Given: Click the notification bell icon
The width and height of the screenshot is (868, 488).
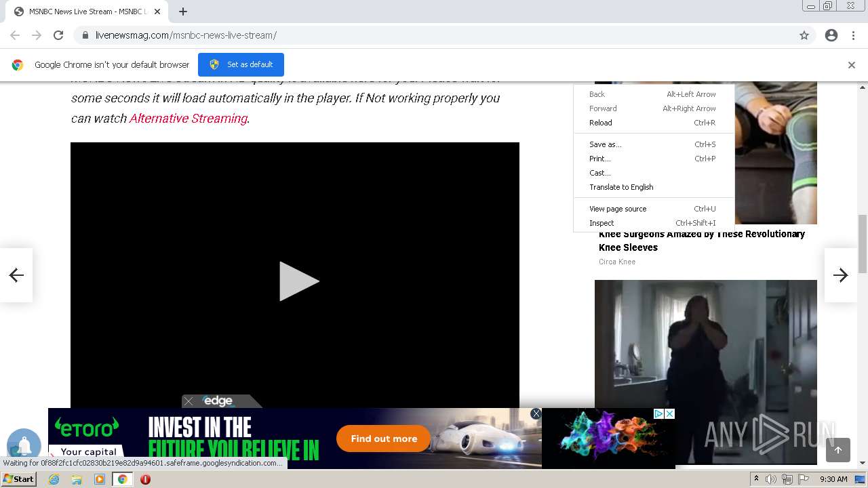Looking at the screenshot, I should (24, 445).
